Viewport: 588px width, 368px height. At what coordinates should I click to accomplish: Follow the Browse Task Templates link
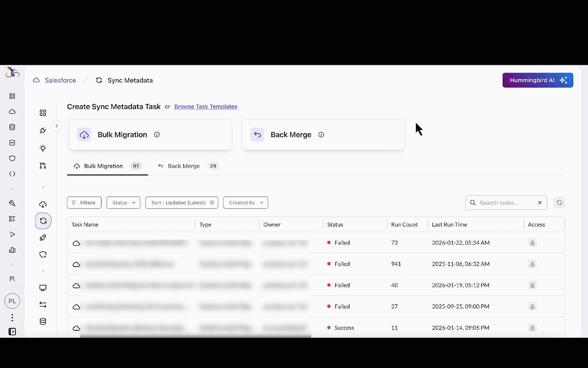pos(206,107)
